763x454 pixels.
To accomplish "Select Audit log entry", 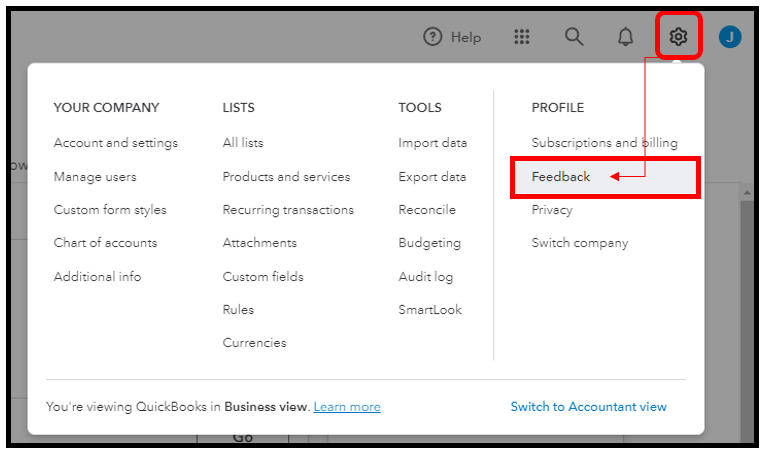I will coord(426,276).
